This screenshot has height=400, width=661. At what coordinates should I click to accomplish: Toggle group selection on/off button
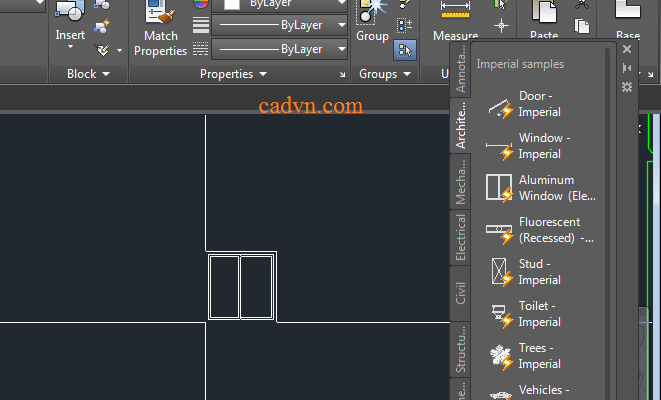click(x=404, y=48)
